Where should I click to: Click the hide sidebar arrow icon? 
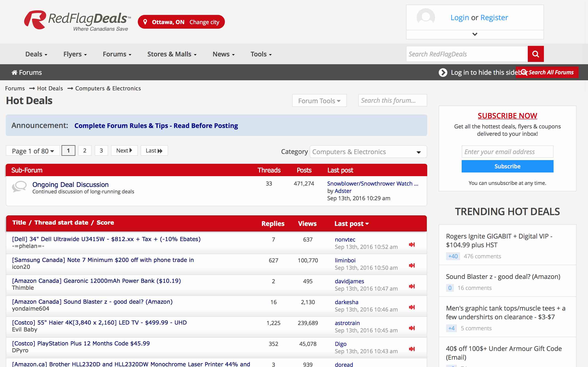(443, 72)
